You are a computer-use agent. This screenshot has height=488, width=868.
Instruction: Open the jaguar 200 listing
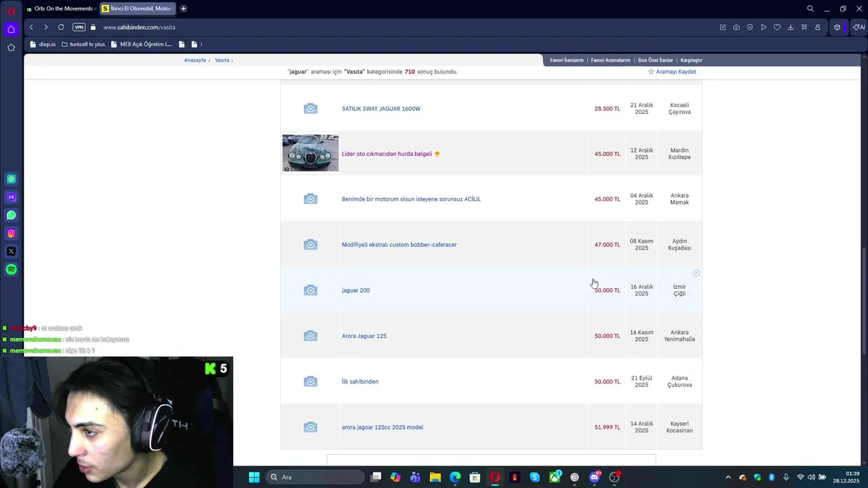pyautogui.click(x=355, y=290)
